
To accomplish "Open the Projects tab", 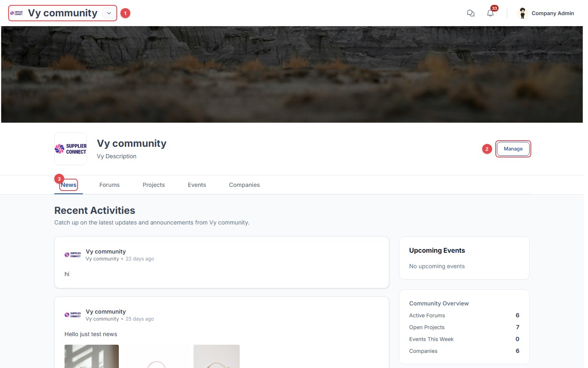I will [x=154, y=185].
